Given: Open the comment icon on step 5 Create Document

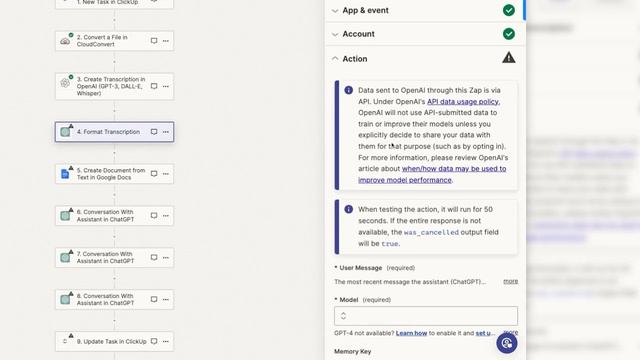Looking at the screenshot, I should (154, 174).
